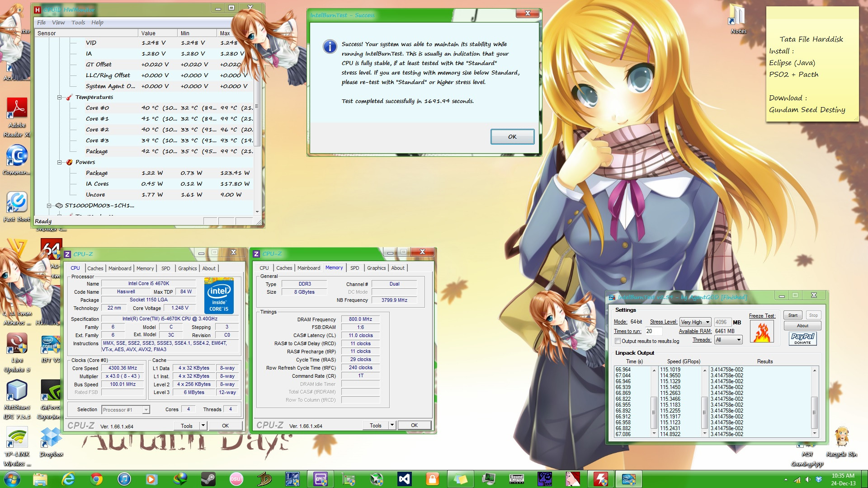
Task: Open the Threads dropdown in IntelBurnTest
Action: click(728, 340)
